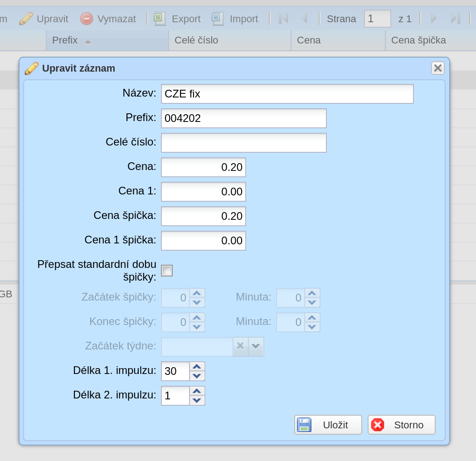The width and height of the screenshot is (476, 461).
Task: Go to last page arrow
Action: click(455, 19)
